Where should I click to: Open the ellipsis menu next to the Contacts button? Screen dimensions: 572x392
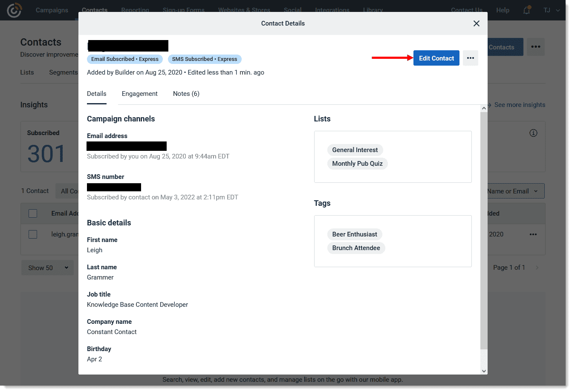(x=536, y=47)
